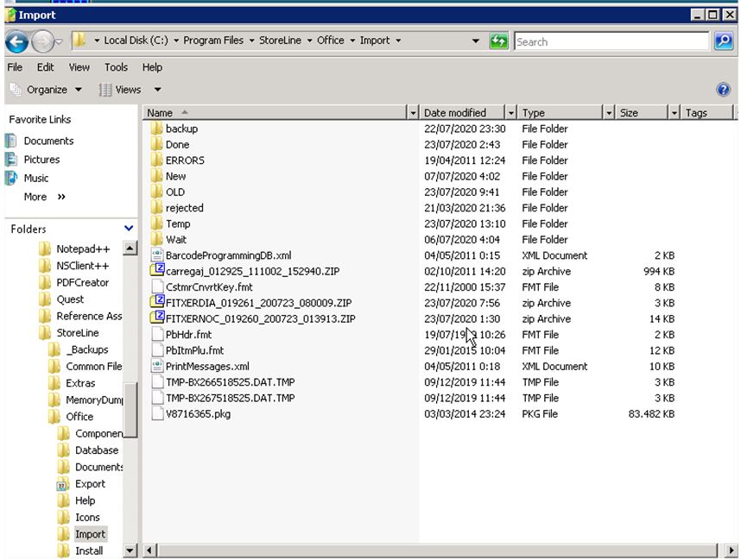Click the Search magnifier icon
Image resolution: width=741 pixels, height=560 pixels.
click(x=723, y=41)
